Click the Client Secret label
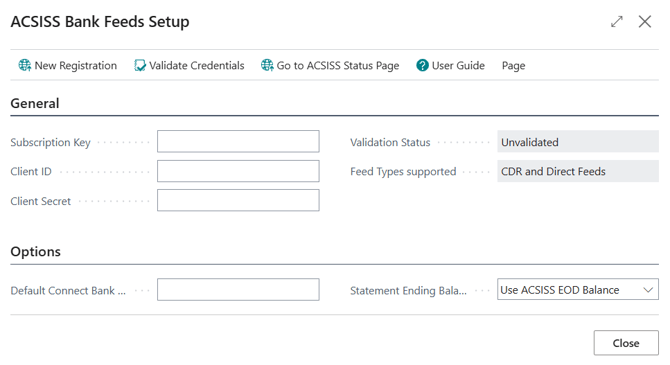The image size is (670, 365). coord(41,201)
